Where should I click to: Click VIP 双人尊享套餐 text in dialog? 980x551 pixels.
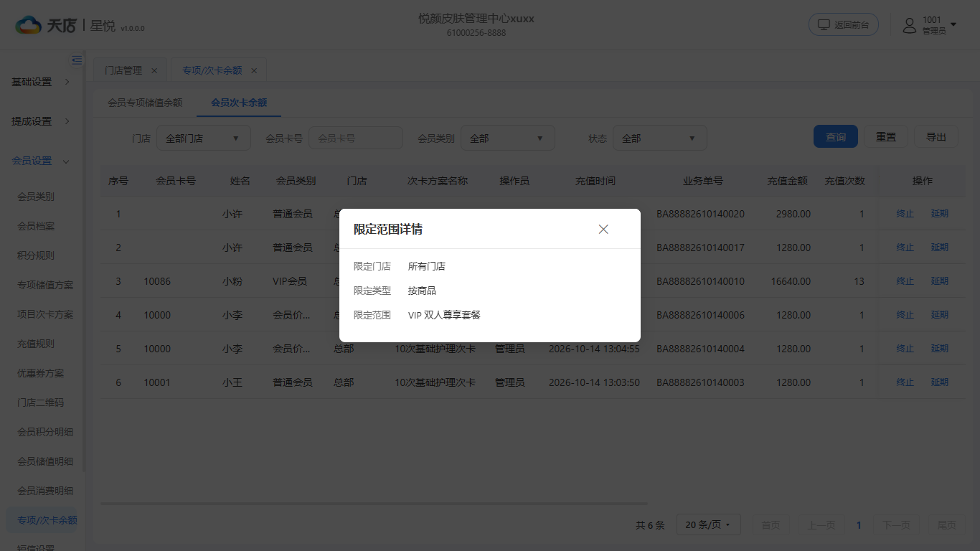pyautogui.click(x=444, y=315)
